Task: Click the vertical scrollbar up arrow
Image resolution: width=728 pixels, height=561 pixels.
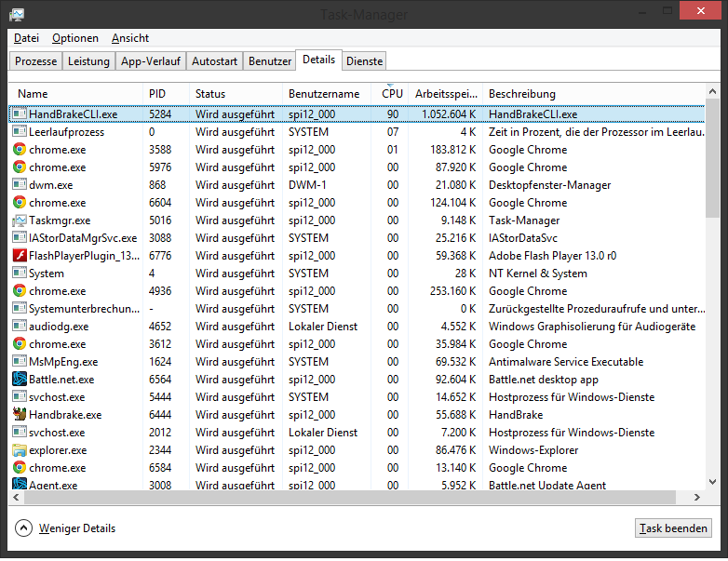Action: point(713,92)
